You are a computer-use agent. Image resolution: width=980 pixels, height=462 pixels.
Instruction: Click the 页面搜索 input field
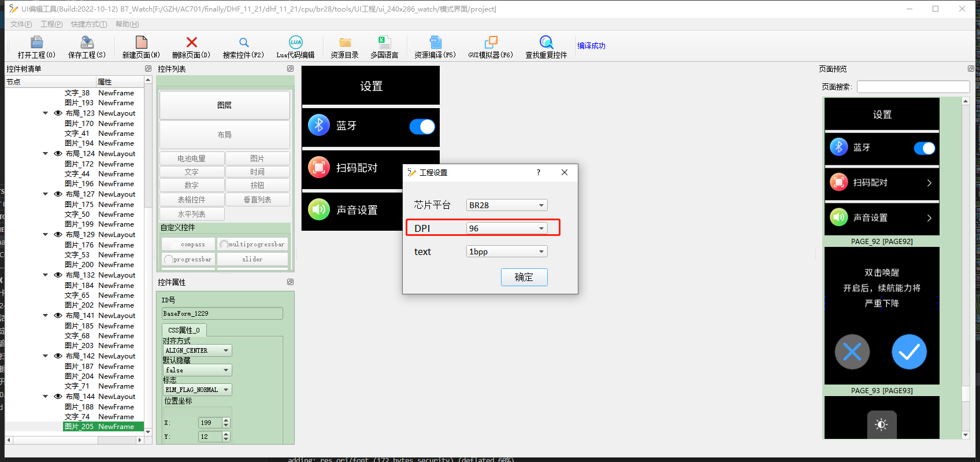913,87
